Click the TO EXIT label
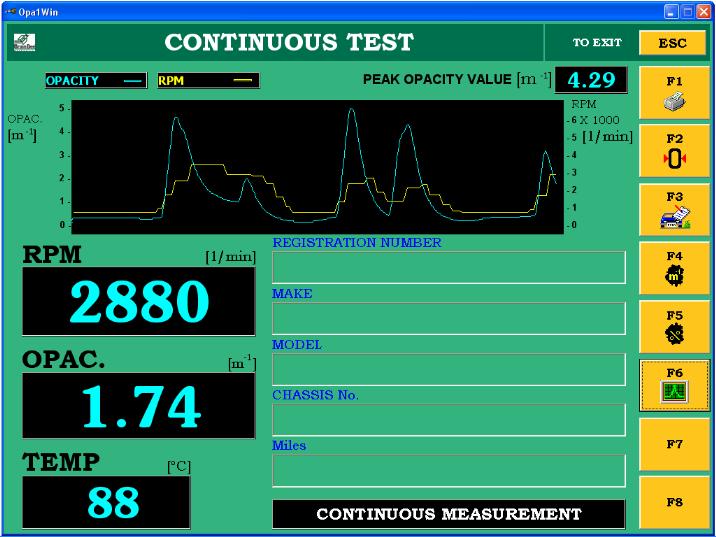 point(597,42)
